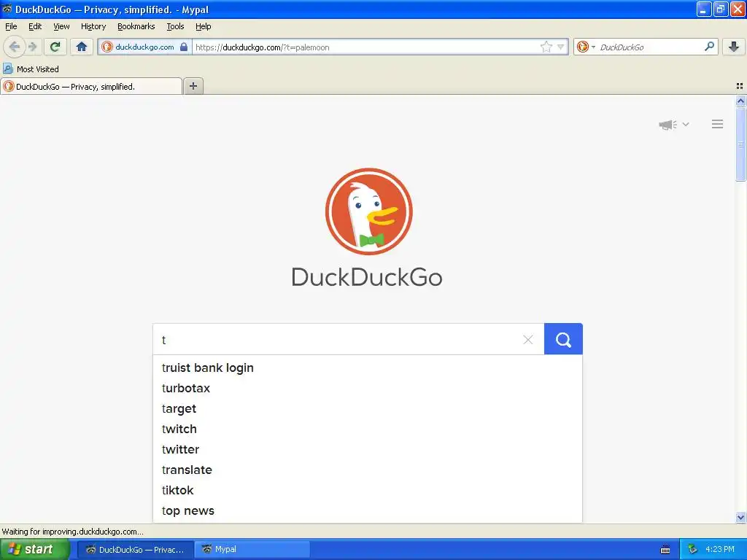The height and width of the screenshot is (560, 747).
Task: Open the History menu
Action: (93, 26)
